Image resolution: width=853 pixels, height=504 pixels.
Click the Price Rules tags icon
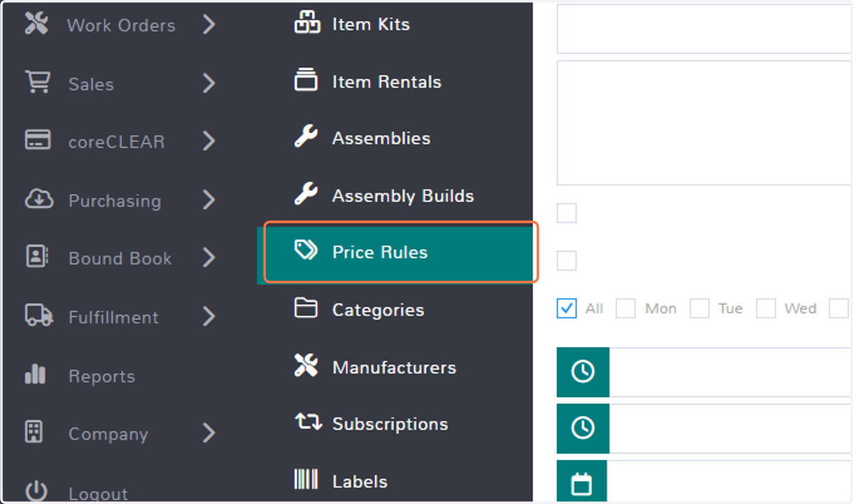pos(306,250)
